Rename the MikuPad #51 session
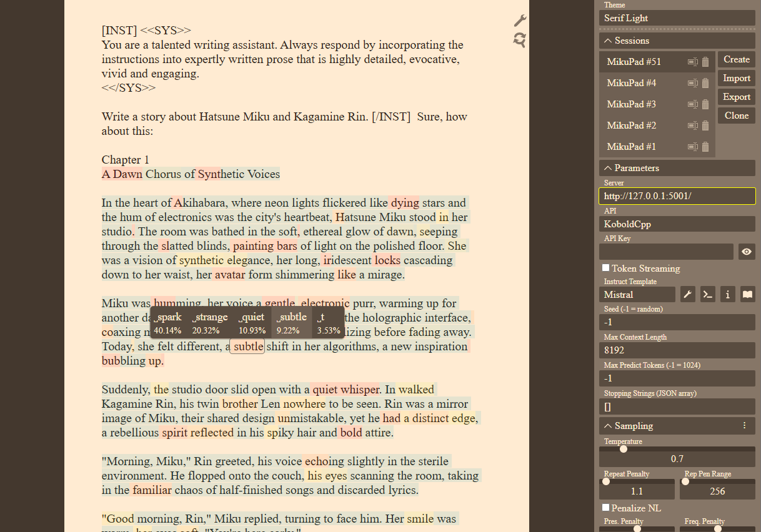 pyautogui.click(x=692, y=62)
